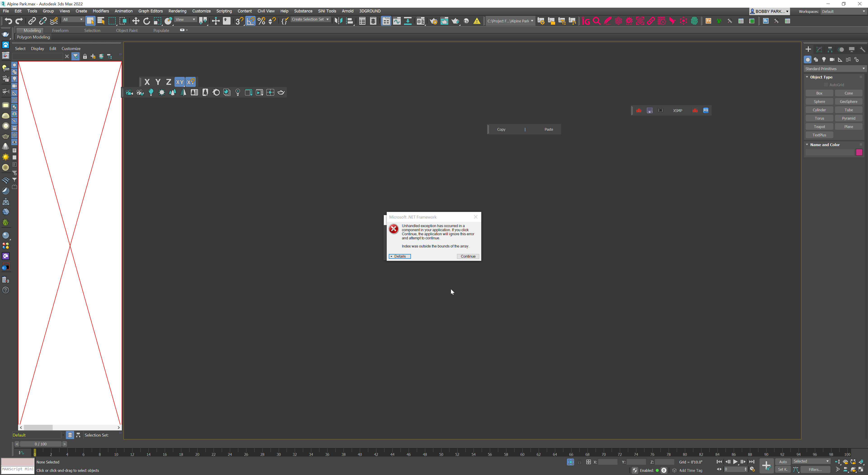Open the Modifiers menu
Image resolution: width=868 pixels, height=475 pixels.
coord(101,11)
